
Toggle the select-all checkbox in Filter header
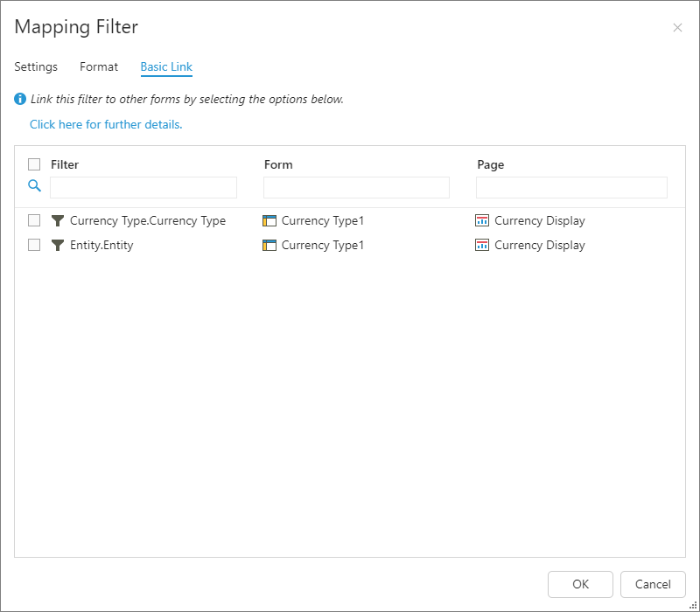[x=34, y=164]
